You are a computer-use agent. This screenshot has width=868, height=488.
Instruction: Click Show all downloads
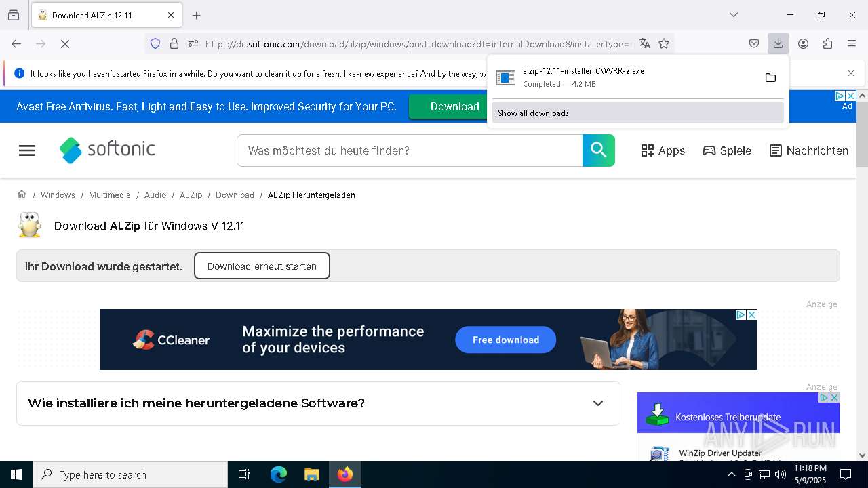[637, 113]
